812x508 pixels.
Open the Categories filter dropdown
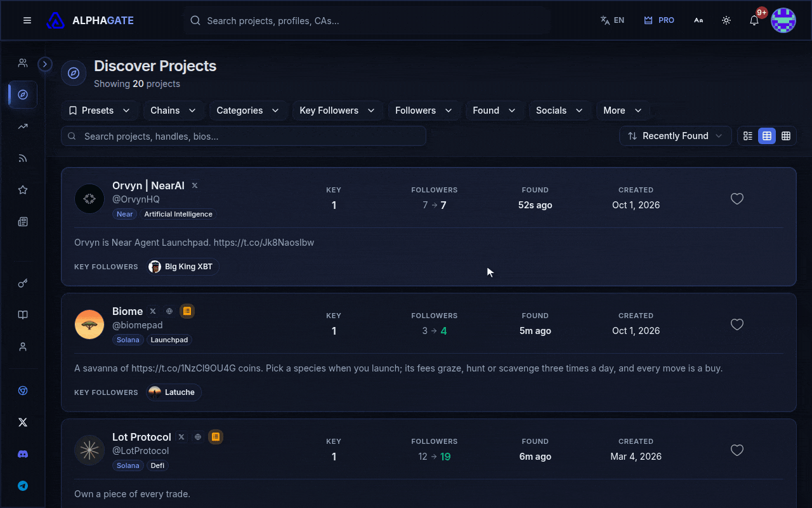(247, 110)
